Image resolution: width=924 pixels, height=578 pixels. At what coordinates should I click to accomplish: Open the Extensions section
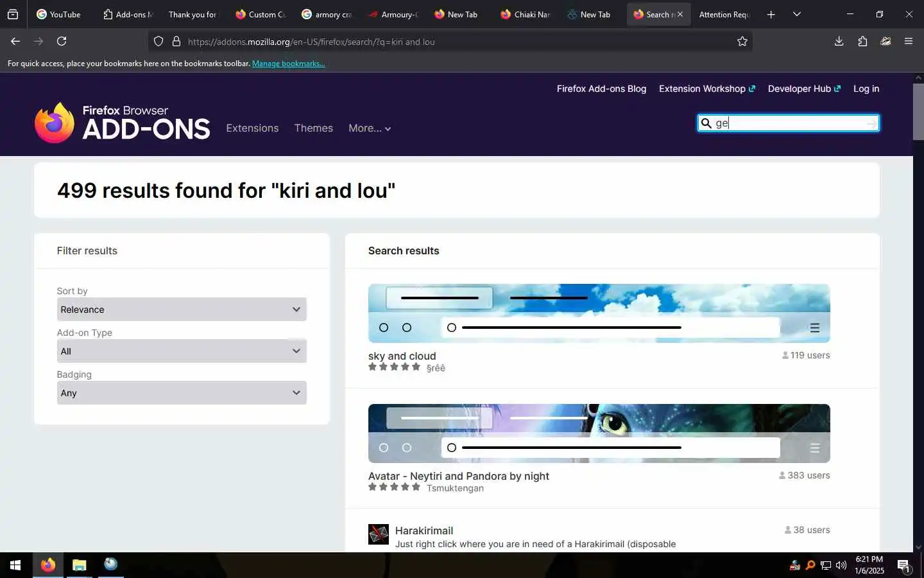tap(252, 128)
